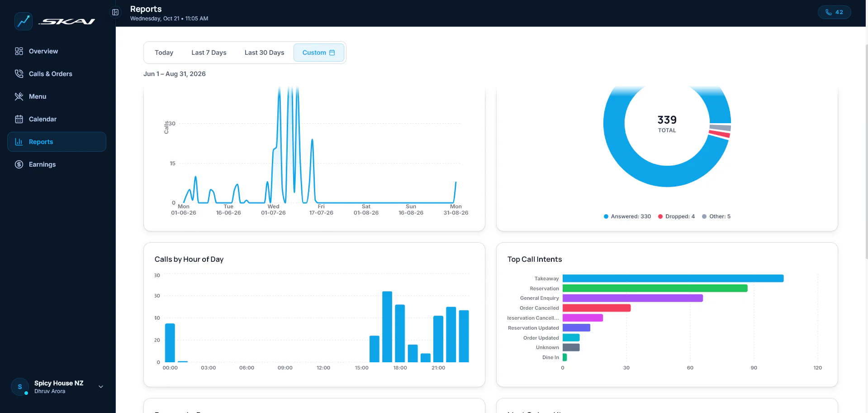Toggle the Other: 5 legend item
Image resolution: width=868 pixels, height=413 pixels.
[716, 216]
